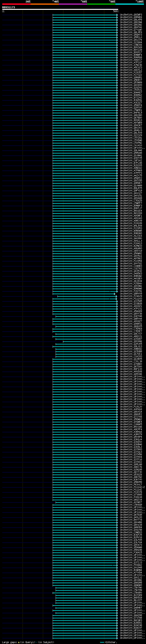Click the alignment bar for UniRef100_Q8RVV9
146x644 pixels.
pos(84,294)
